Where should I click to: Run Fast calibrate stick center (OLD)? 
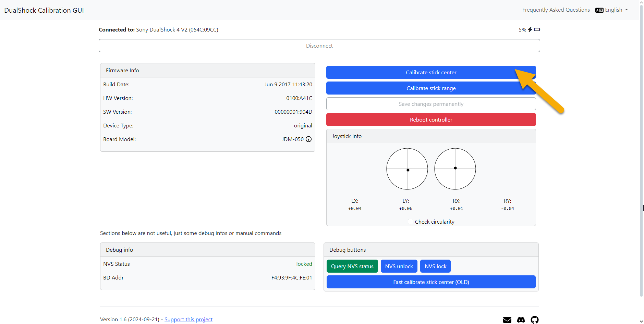[x=431, y=282]
